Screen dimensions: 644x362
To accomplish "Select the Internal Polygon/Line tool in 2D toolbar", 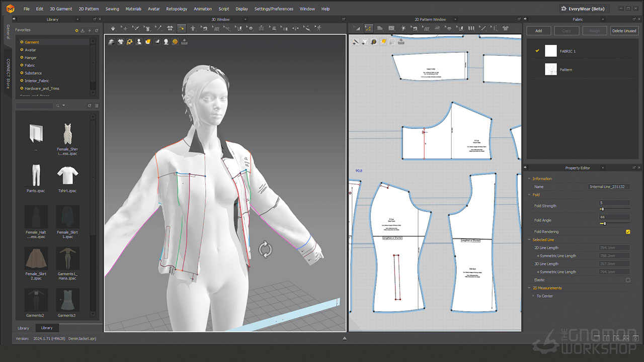I will pyautogui.click(x=390, y=29).
